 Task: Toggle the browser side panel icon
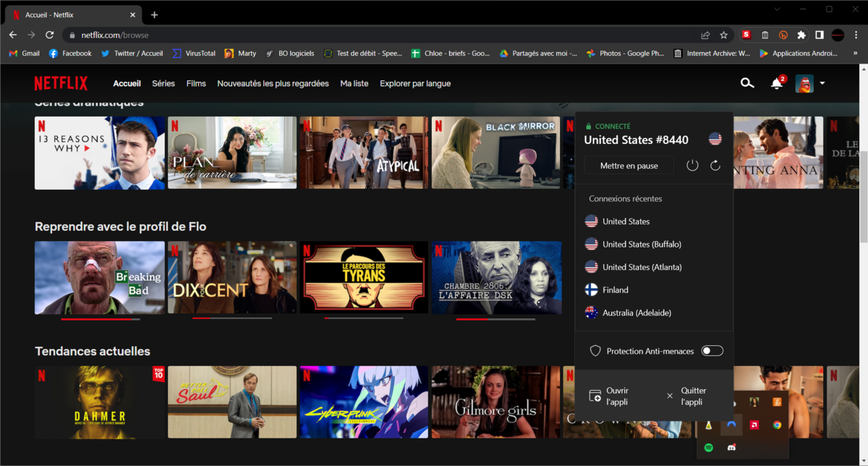pos(820,35)
